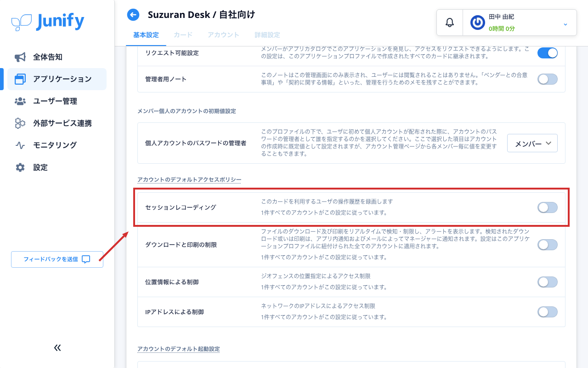Click the 外部サービス連携 integration icon
Screen dimensions: 588x368
click(x=20, y=123)
